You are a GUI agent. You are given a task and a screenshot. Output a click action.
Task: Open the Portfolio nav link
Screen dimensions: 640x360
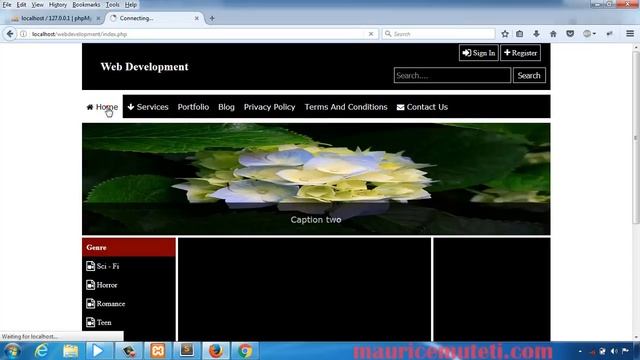pos(193,107)
